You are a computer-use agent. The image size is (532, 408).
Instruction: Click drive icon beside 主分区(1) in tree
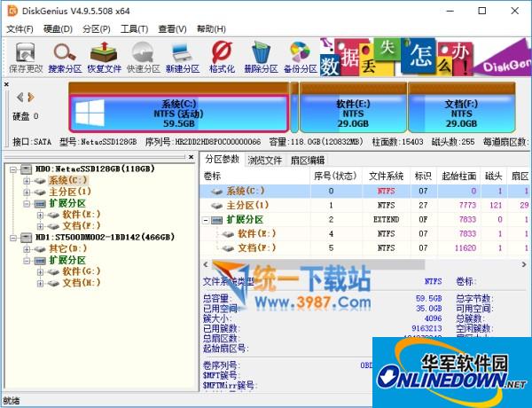[x=40, y=192]
